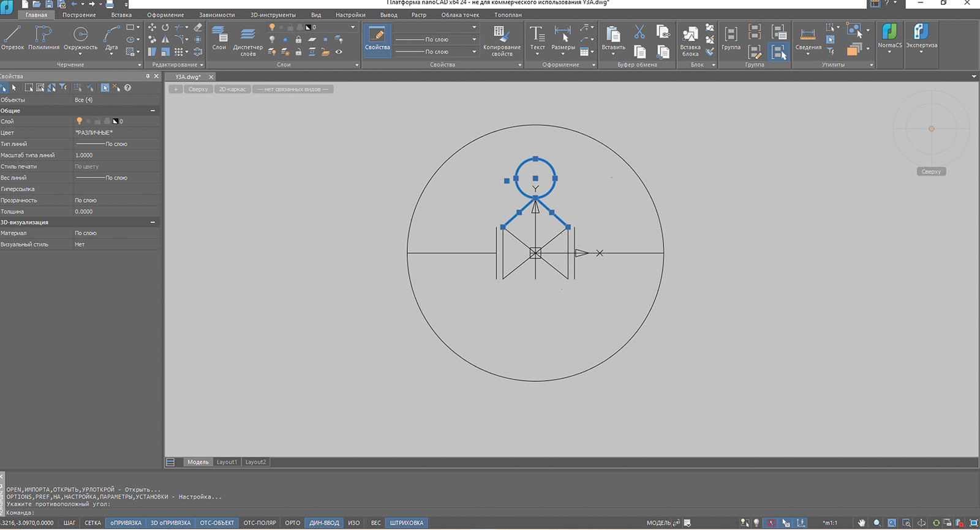Open the Вставка ribbon tab
980x530 pixels.
tap(121, 15)
